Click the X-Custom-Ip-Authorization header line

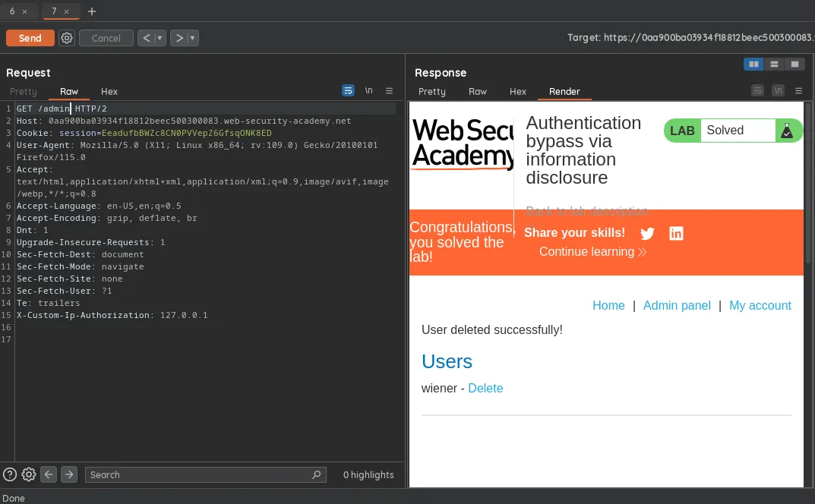tap(112, 316)
